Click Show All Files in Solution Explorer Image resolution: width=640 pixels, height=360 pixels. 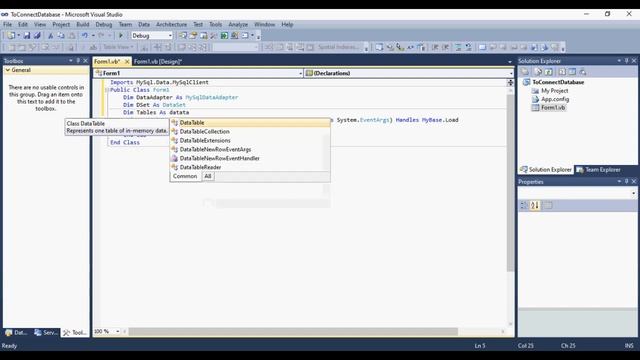[x=538, y=72]
